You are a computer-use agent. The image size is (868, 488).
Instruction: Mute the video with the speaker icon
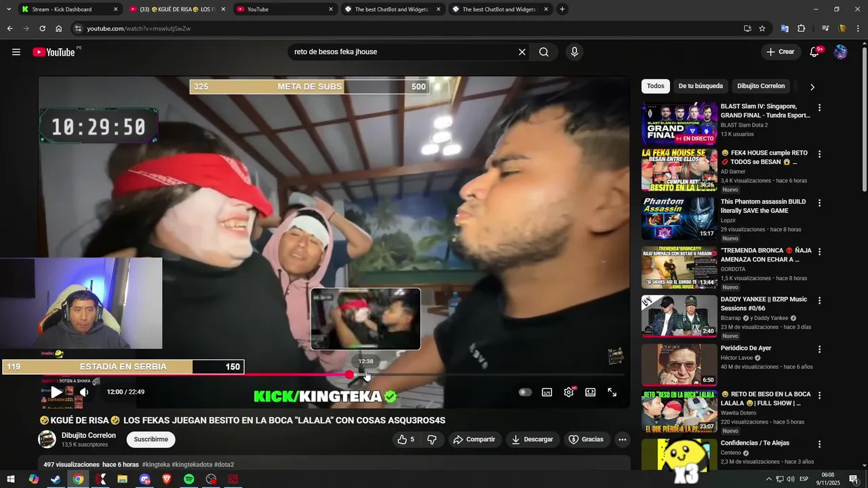pyautogui.click(x=84, y=392)
